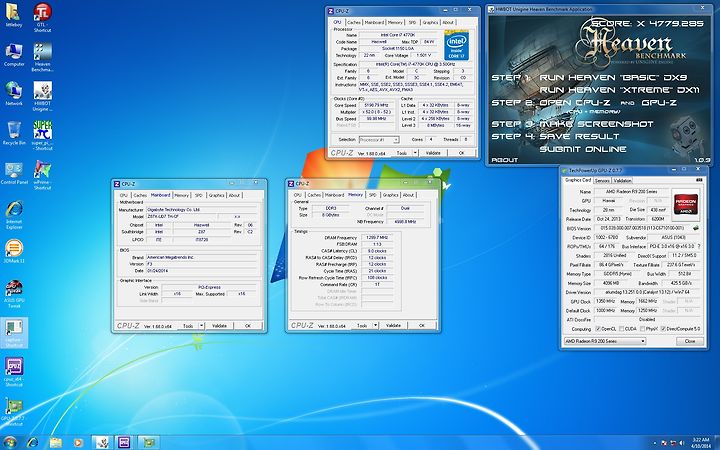This screenshot has height=450, width=720.
Task: Launch Internet Explorer from the taskbar
Action: [32, 442]
